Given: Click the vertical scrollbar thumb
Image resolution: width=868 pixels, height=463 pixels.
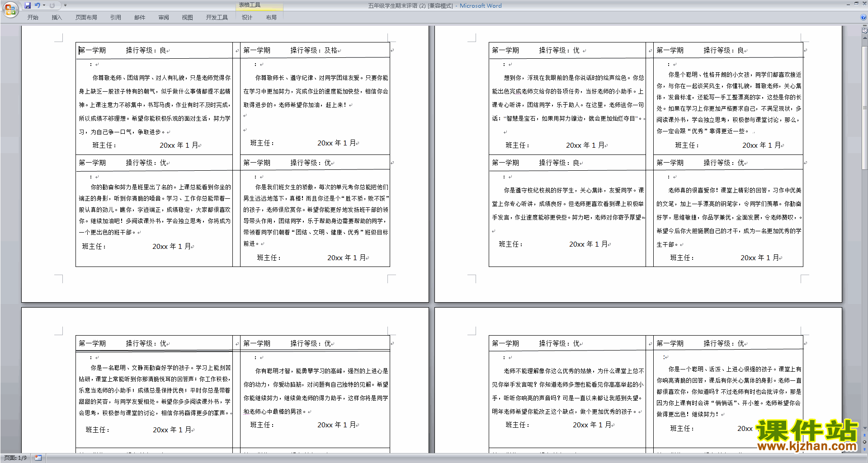Looking at the screenshot, I should 865,108.
